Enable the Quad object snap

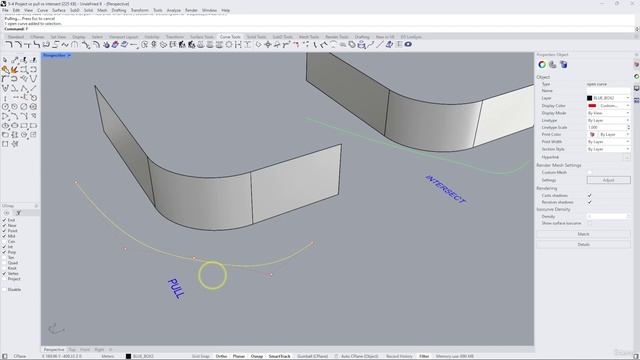tap(4, 263)
